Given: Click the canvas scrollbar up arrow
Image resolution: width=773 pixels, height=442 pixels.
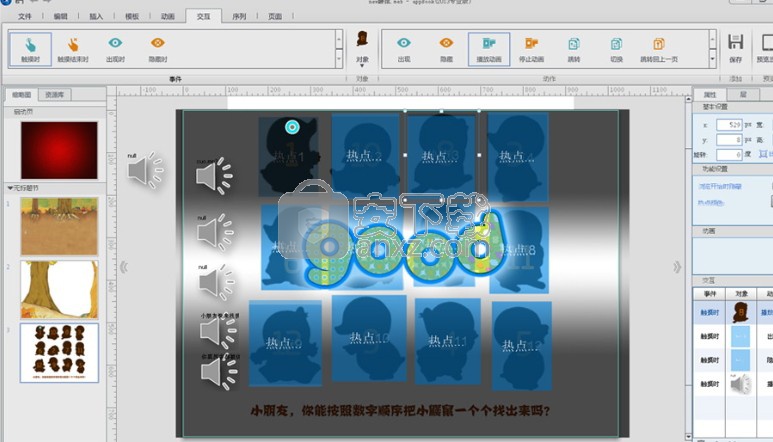Looking at the screenshot, I should click(x=688, y=100).
